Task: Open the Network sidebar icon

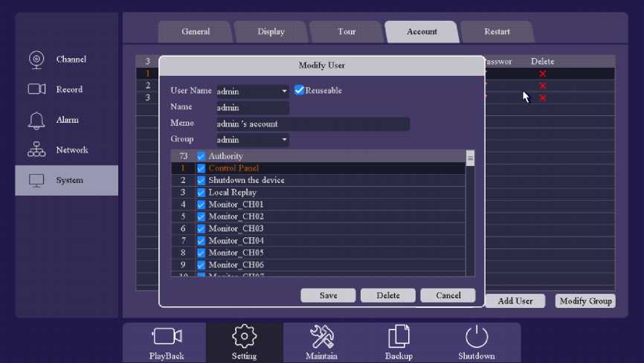Action: (x=36, y=150)
